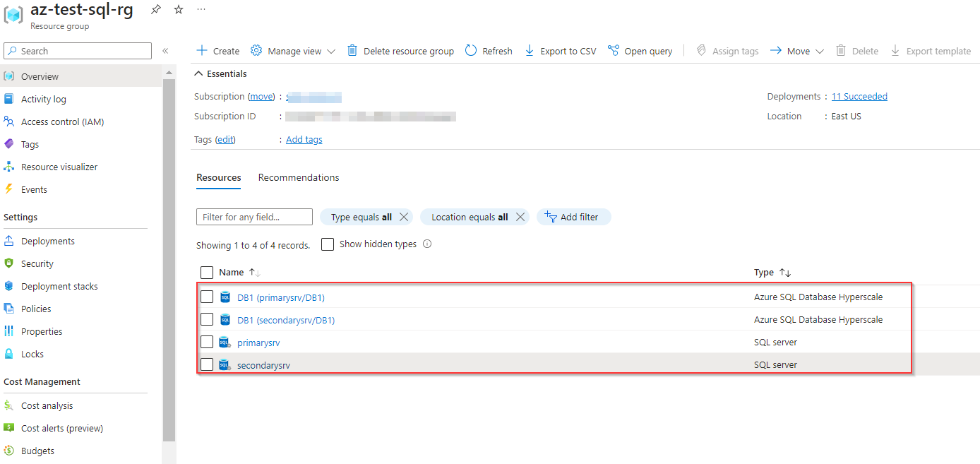980x464 pixels.
Task: Open Overview in the sidebar menu
Action: pyautogui.click(x=81, y=76)
